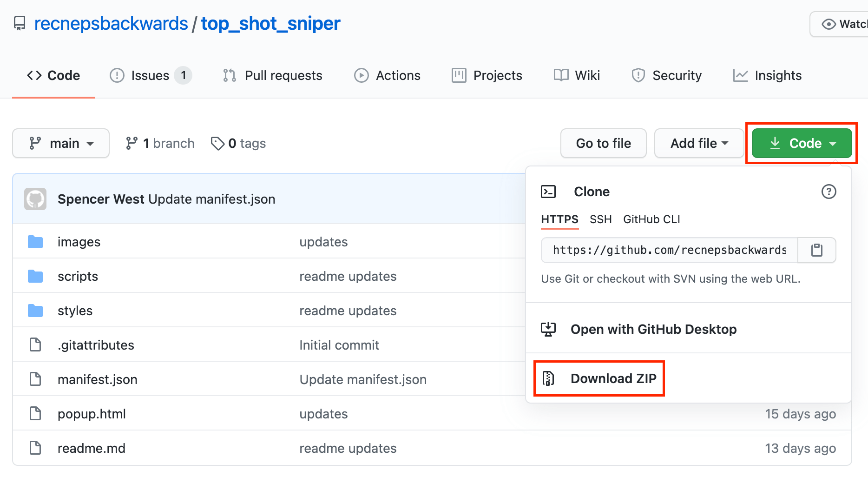This screenshot has height=477, width=868.
Task: Open the manifest.json file
Action: 98,379
